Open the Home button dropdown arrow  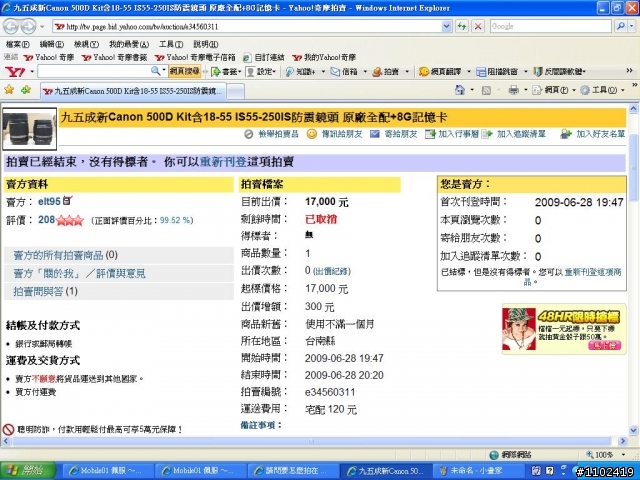pos(472,90)
